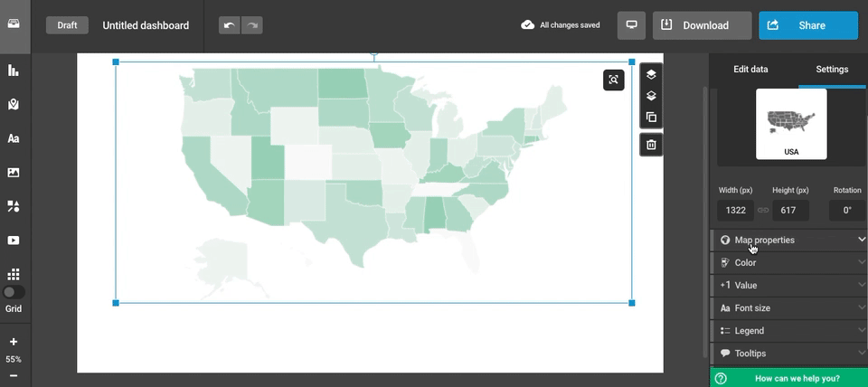The image size is (868, 387).
Task: Toggle the width-height aspect ratio lock
Action: click(763, 211)
